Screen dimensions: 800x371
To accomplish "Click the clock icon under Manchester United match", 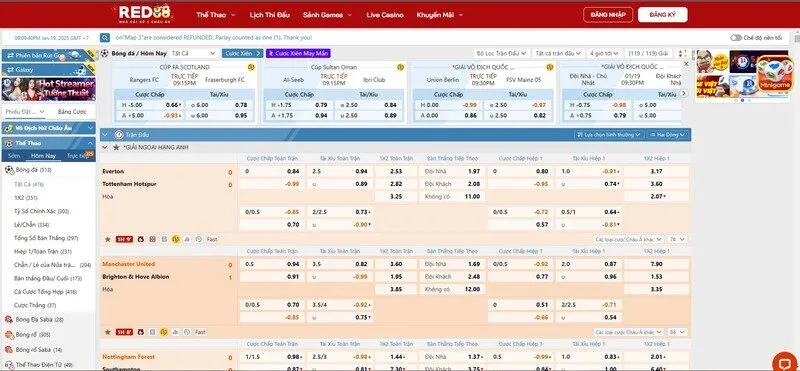I will click(x=187, y=332).
